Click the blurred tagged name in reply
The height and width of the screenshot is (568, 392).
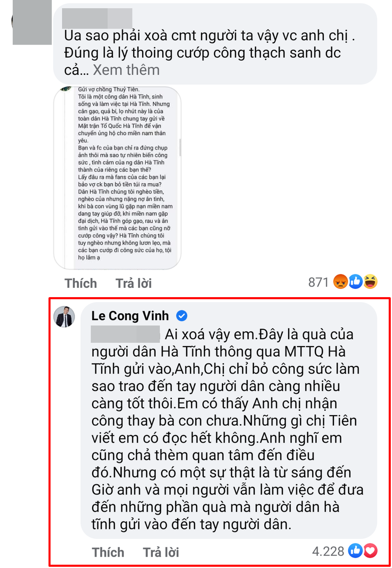tap(125, 334)
